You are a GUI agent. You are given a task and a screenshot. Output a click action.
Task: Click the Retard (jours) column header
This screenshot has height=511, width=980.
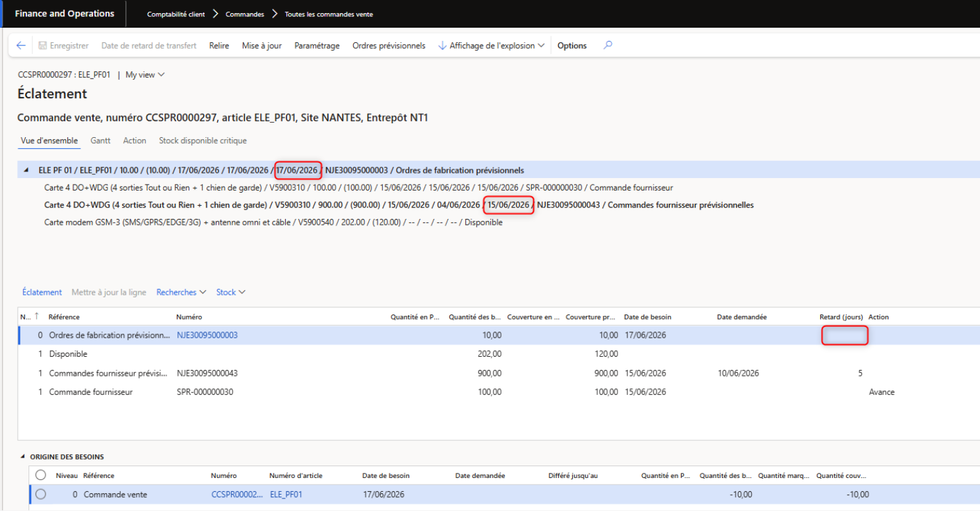point(841,317)
